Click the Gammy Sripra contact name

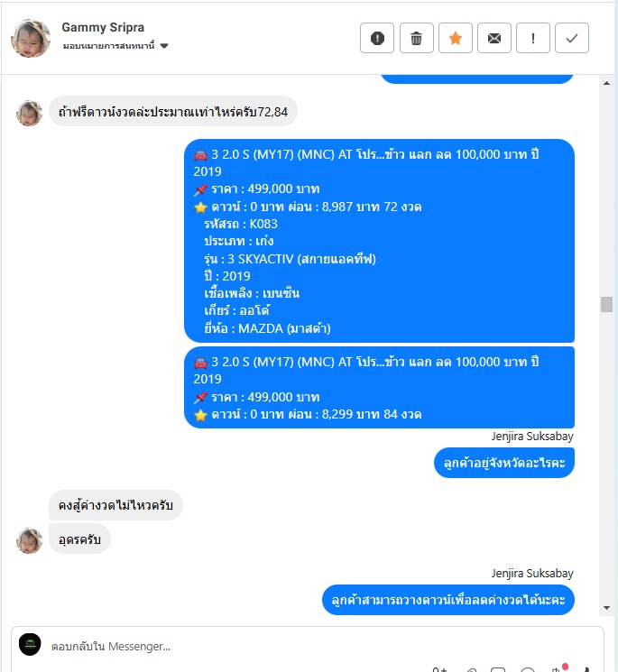103,27
